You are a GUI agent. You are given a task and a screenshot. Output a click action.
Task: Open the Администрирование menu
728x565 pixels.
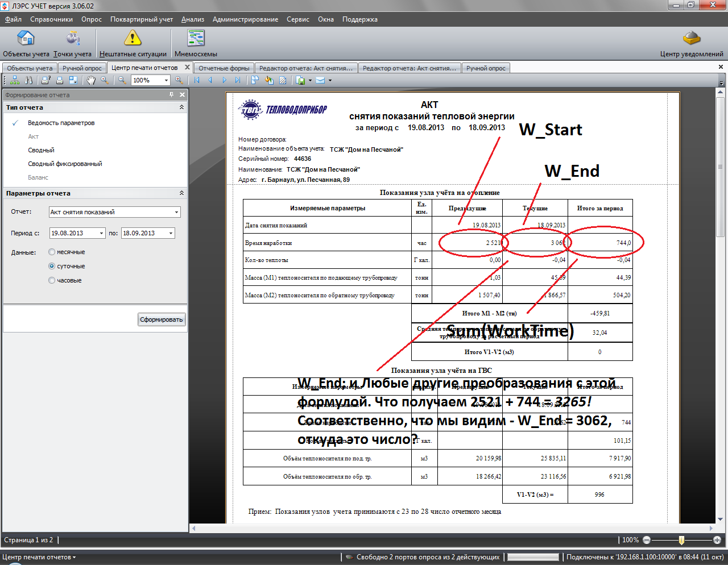click(x=245, y=19)
